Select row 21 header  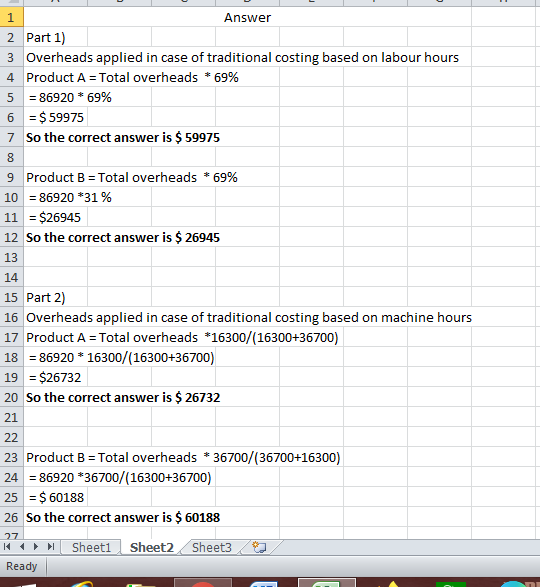tap(11, 417)
